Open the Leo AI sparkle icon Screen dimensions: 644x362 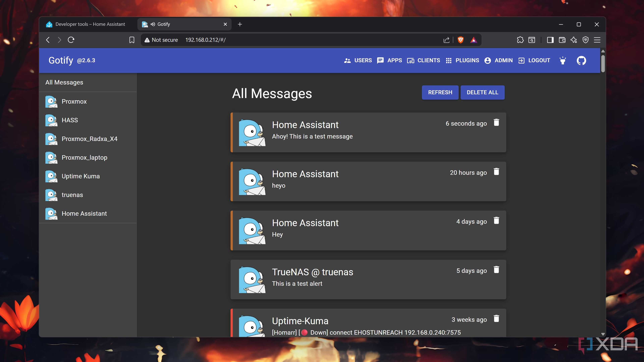[x=574, y=40]
